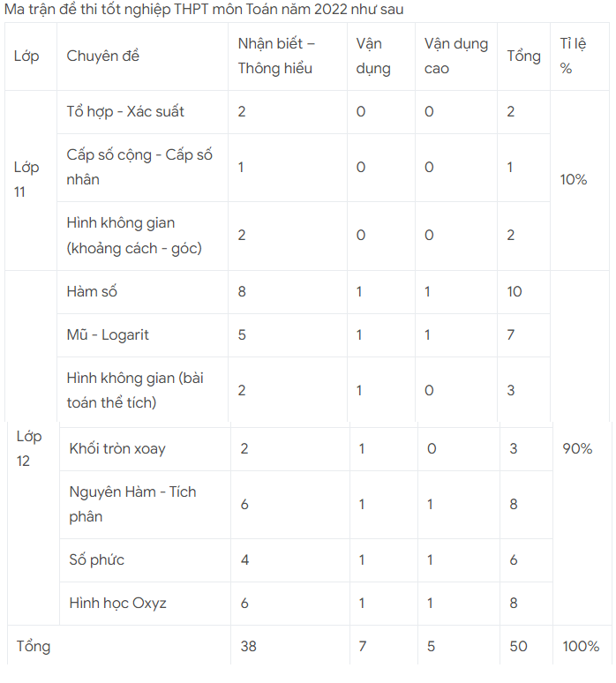Select the "Số phức" topic cell

tap(97, 560)
